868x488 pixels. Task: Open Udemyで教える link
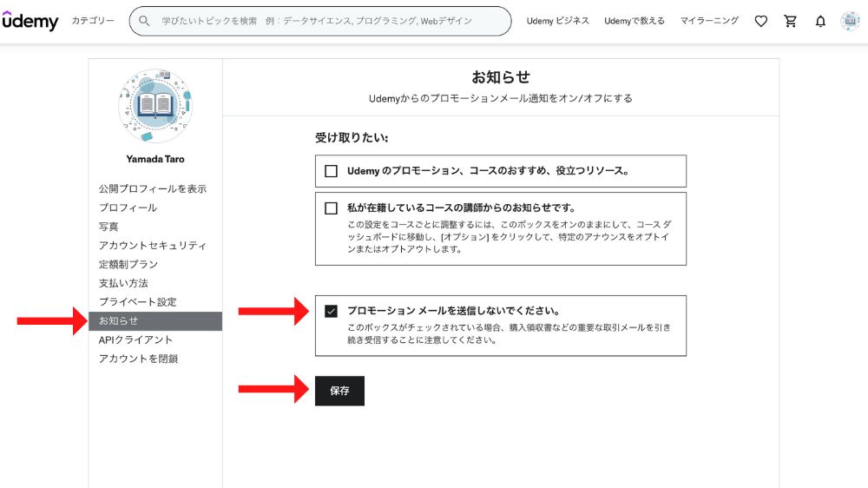[x=635, y=21]
